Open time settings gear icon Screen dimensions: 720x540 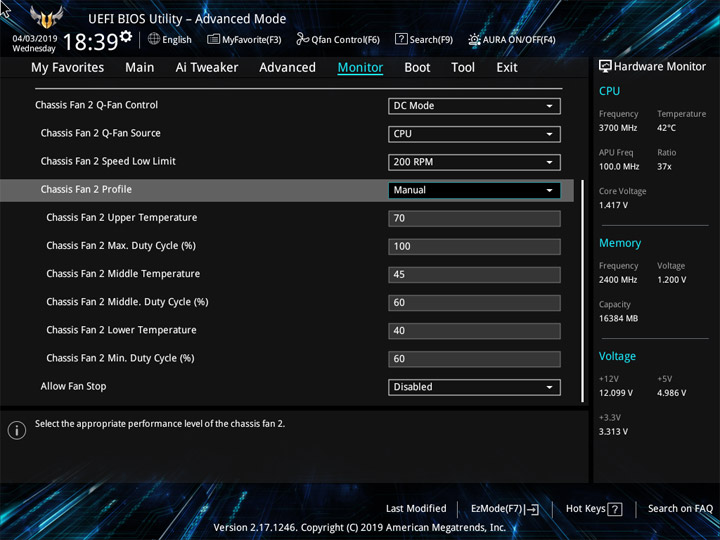(x=126, y=36)
